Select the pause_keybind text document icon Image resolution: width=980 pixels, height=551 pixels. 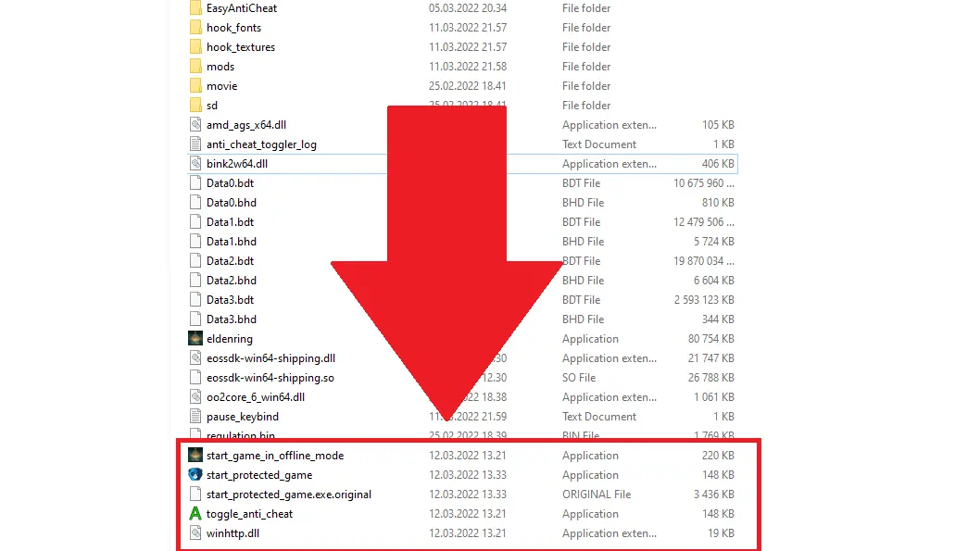click(x=195, y=416)
